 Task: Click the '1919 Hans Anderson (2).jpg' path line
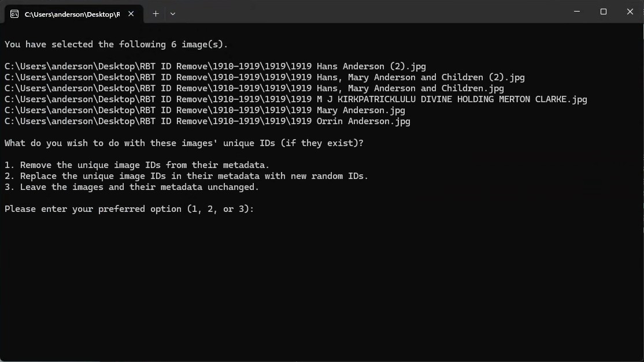[x=215, y=66]
